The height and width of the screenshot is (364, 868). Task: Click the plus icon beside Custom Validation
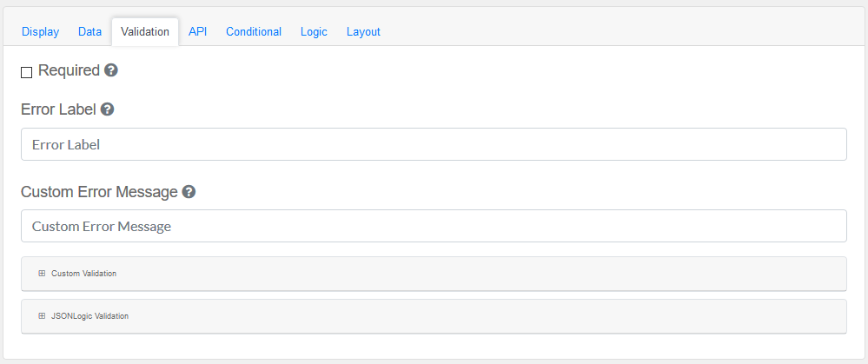pos(42,274)
